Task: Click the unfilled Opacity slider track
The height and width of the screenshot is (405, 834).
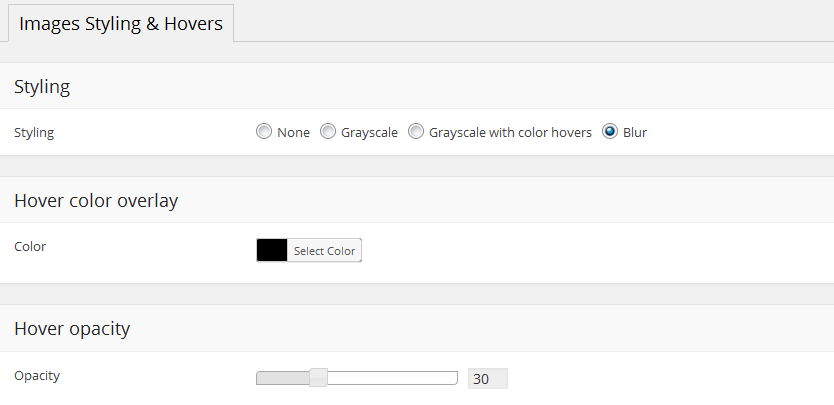Action: (392, 377)
